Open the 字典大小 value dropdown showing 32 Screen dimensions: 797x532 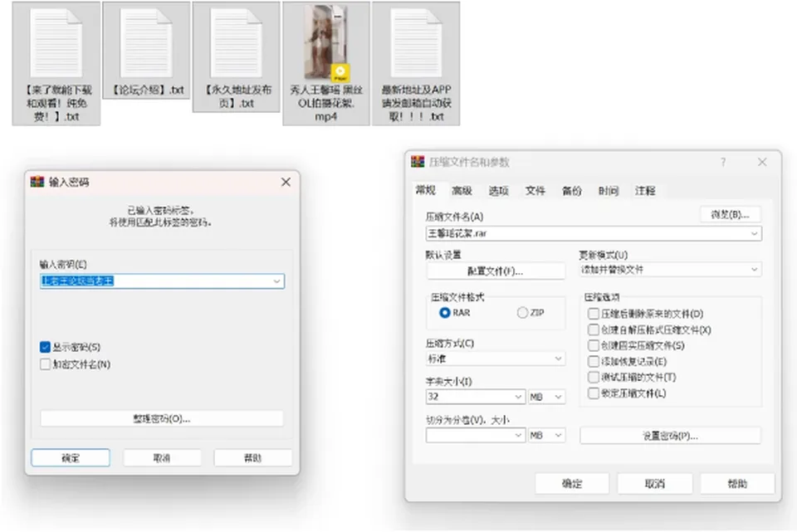point(475,397)
